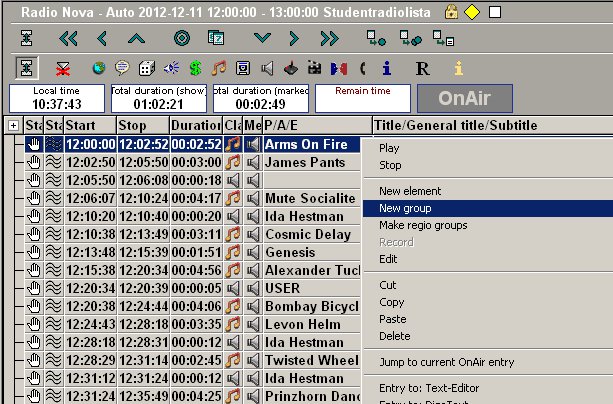Image resolution: width=613 pixels, height=404 pixels.
Task: Click the single-left chevron navigation icon
Action: click(102, 39)
